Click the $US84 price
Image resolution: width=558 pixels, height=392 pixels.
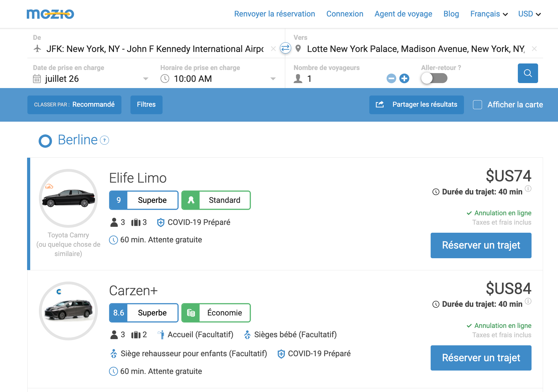(x=508, y=288)
